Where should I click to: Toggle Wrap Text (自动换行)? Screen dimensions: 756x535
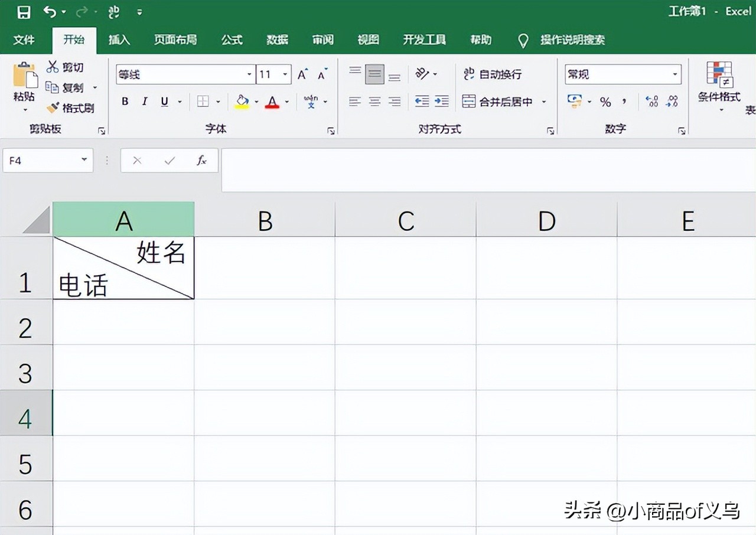(493, 74)
